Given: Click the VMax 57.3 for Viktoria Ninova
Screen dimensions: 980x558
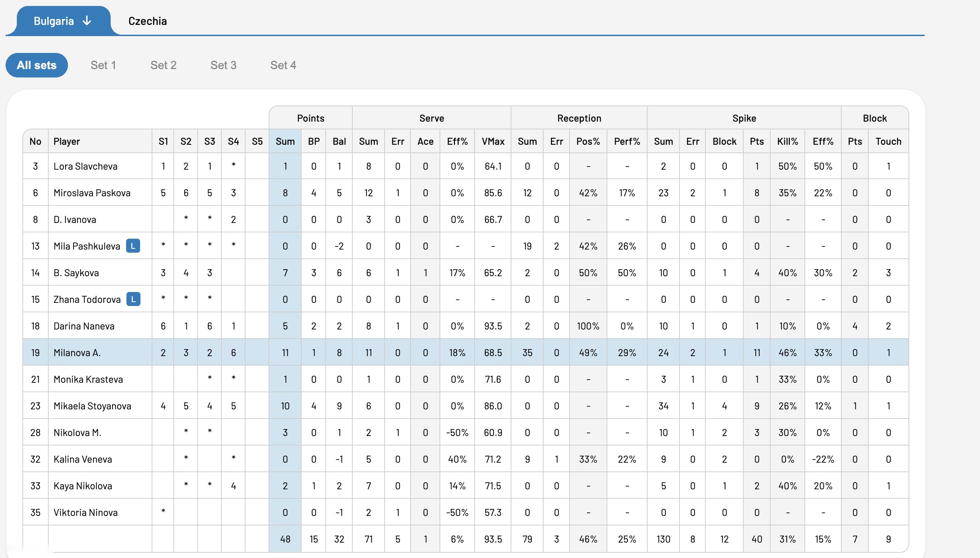Looking at the screenshot, I should (493, 512).
